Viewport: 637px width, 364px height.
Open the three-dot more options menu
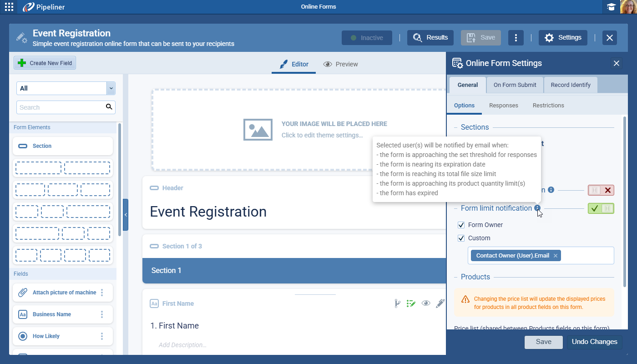coord(516,38)
